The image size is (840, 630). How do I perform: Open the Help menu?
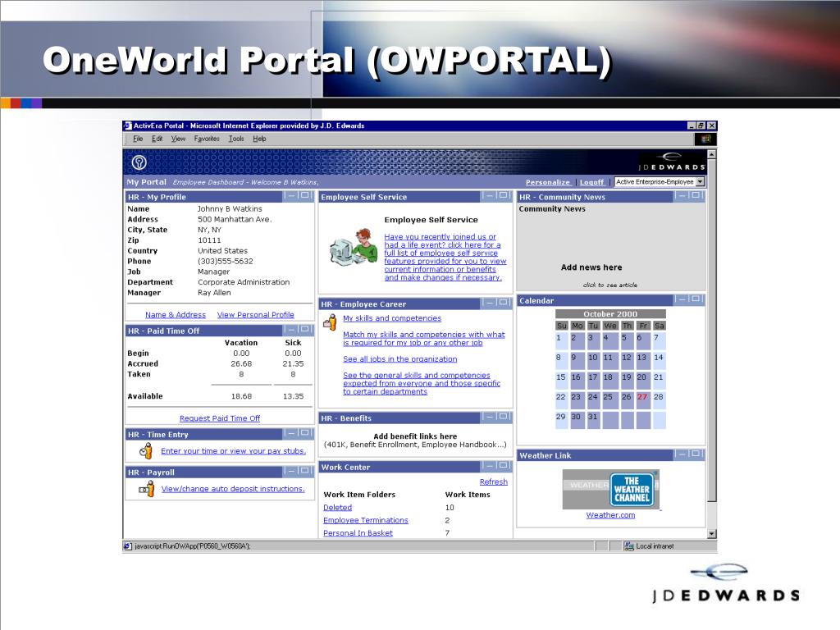click(259, 139)
